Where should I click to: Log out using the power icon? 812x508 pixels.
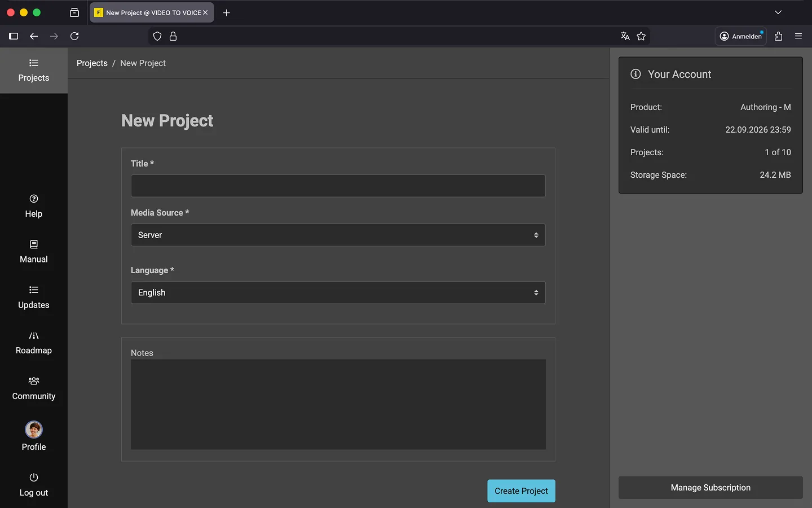tap(34, 478)
